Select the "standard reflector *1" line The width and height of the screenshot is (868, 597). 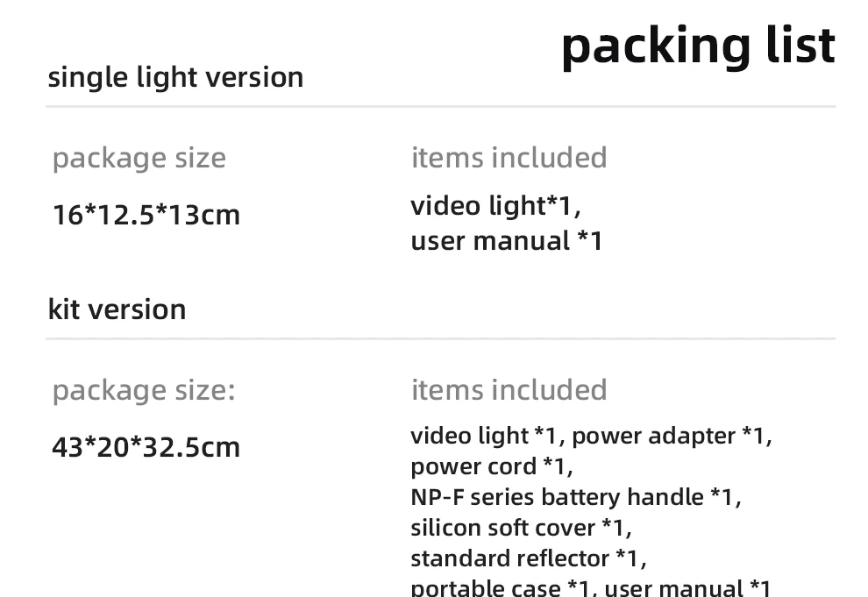click(x=526, y=558)
